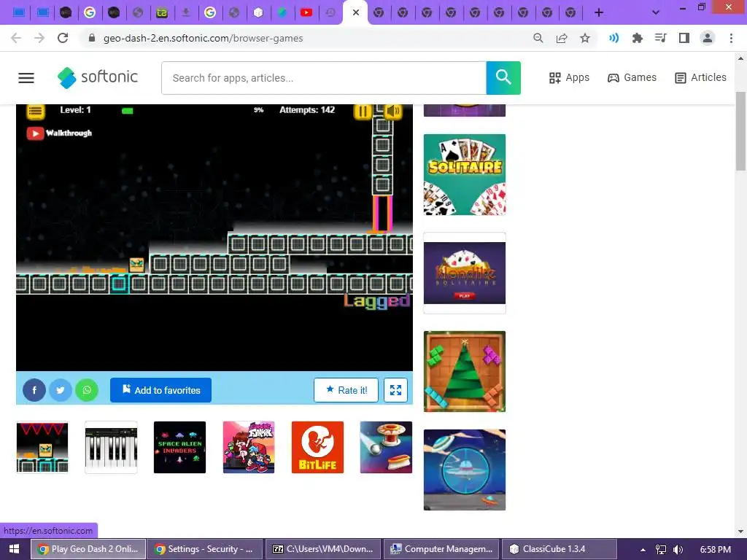Screen dimensions: 747x560
Task: Open the network tray icon
Action: [660, 550]
